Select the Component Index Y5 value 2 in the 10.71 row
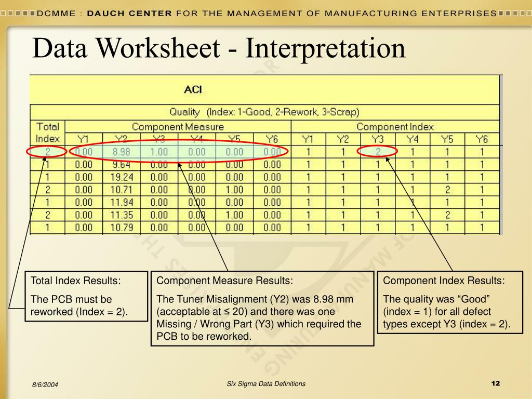This screenshot has width=532, height=399. click(x=447, y=190)
